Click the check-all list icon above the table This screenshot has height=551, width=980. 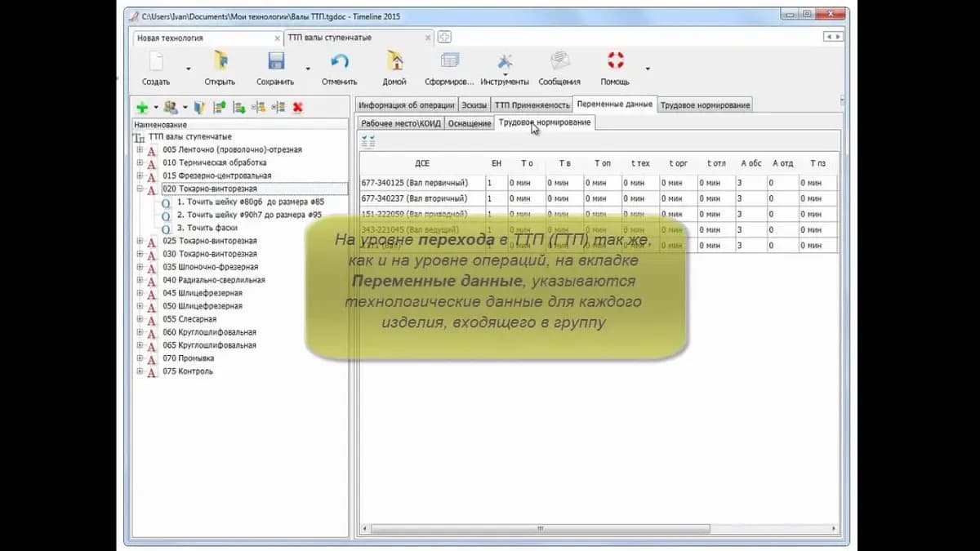[368, 141]
